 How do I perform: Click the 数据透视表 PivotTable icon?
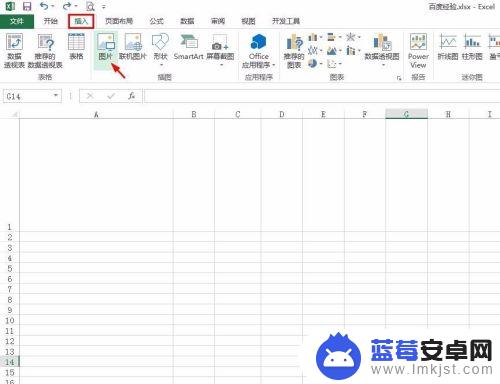[14, 51]
